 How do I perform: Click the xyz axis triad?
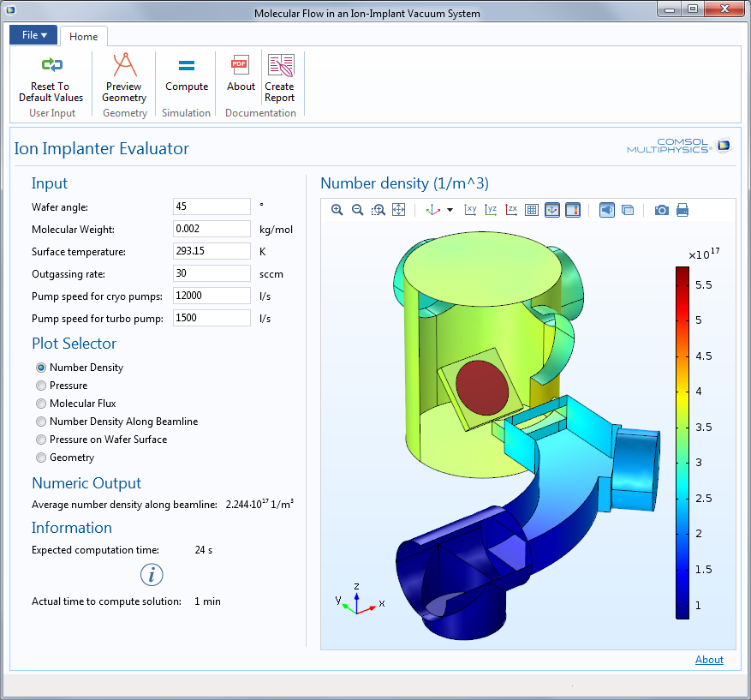tap(358, 600)
